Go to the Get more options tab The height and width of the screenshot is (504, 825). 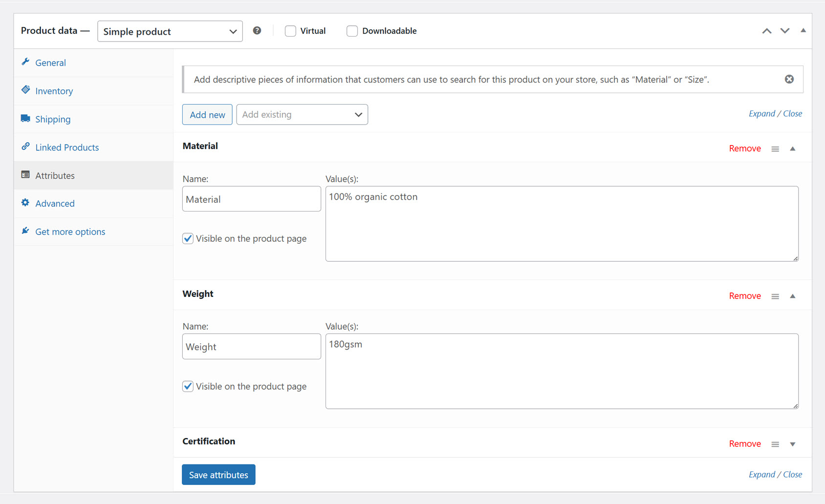click(x=70, y=231)
